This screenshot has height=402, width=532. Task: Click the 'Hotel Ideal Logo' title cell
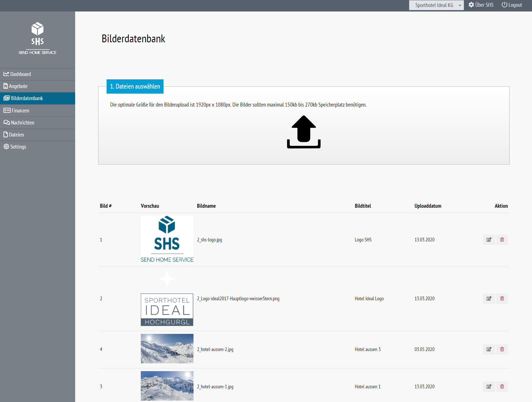click(x=369, y=299)
